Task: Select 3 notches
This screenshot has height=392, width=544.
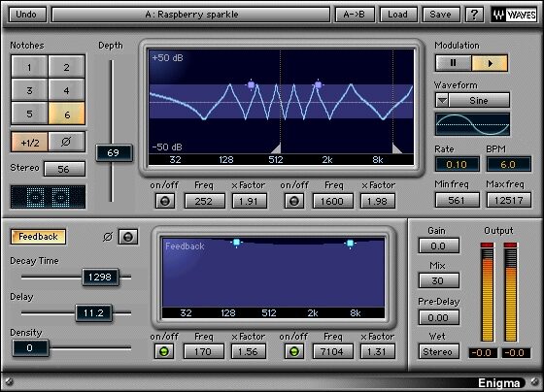Action: click(29, 90)
